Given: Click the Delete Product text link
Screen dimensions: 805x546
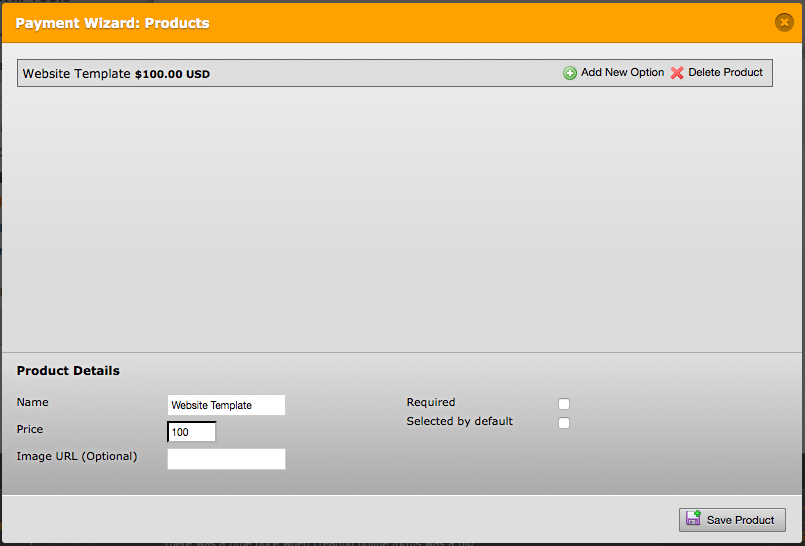Looking at the screenshot, I should [x=725, y=73].
